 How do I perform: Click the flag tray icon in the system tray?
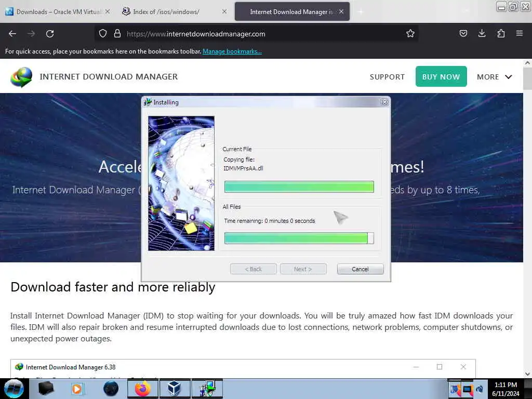[455, 389]
